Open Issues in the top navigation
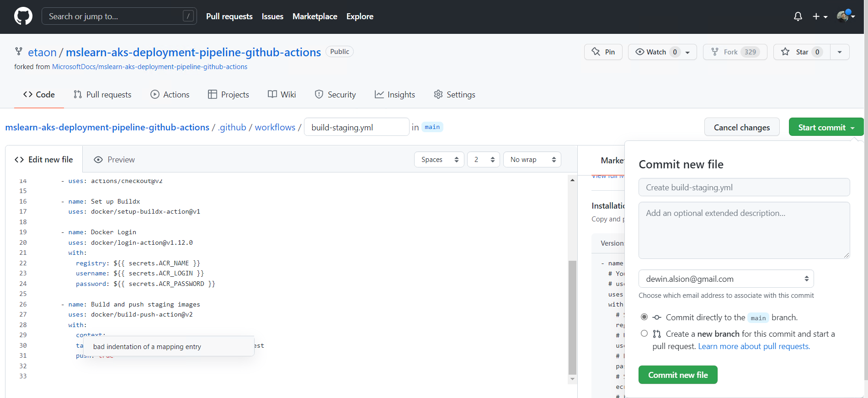The width and height of the screenshot is (868, 398). click(x=272, y=16)
